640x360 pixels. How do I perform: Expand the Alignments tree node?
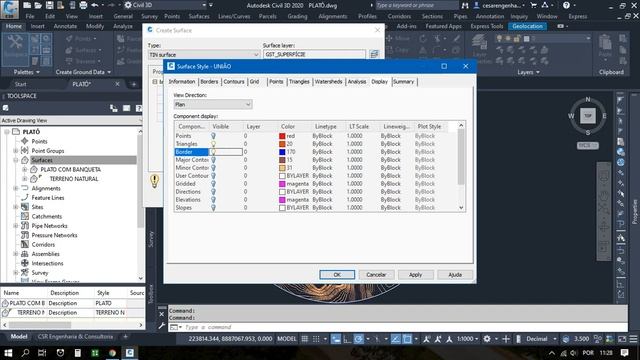[x=16, y=188]
